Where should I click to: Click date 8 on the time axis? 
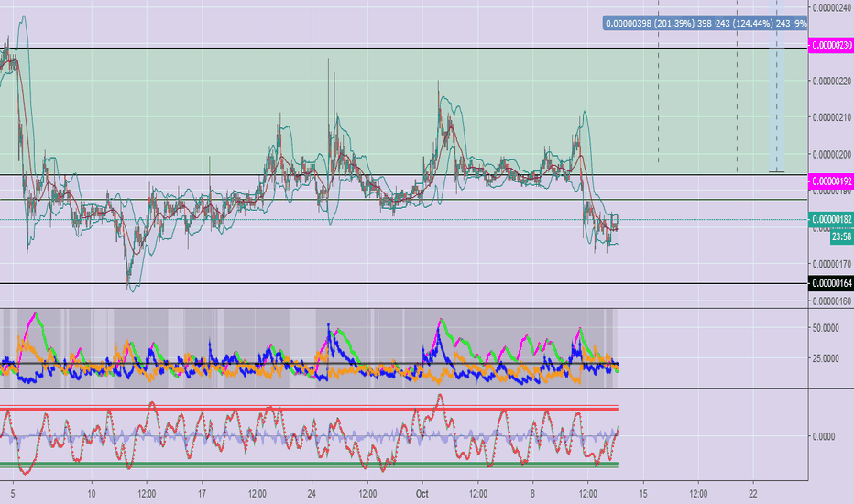tap(532, 494)
